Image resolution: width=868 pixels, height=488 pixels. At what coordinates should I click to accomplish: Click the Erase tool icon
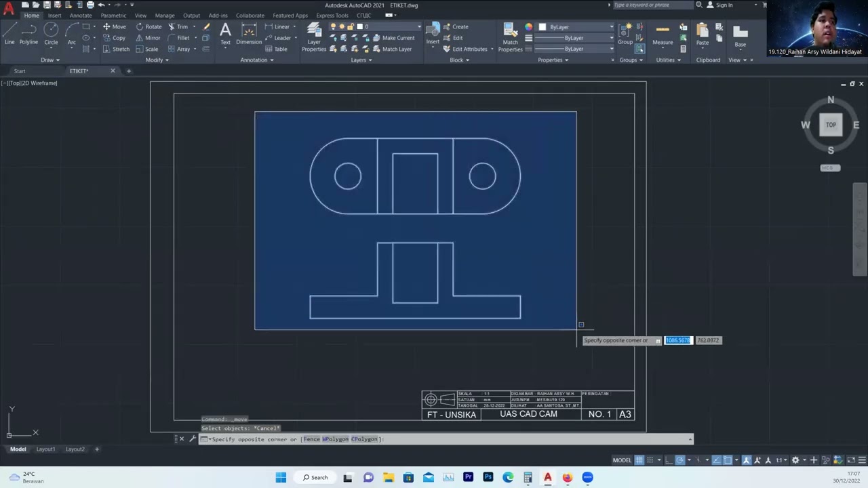pos(206,26)
